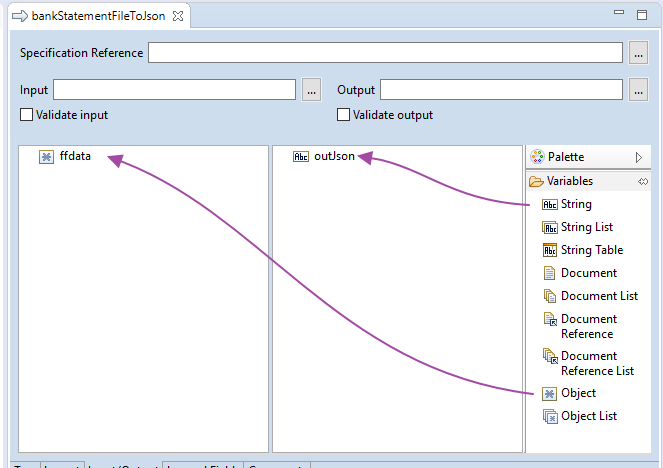The width and height of the screenshot is (663, 468).
Task: Pick the String List palette icon
Action: pyautogui.click(x=550, y=227)
